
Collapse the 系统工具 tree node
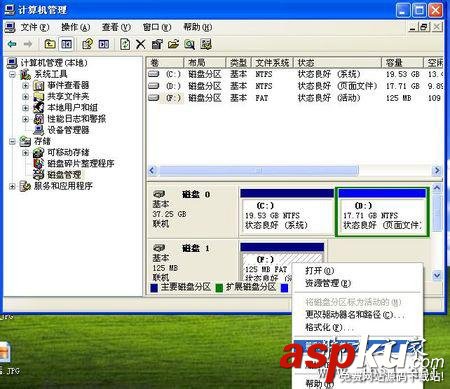click(12, 74)
